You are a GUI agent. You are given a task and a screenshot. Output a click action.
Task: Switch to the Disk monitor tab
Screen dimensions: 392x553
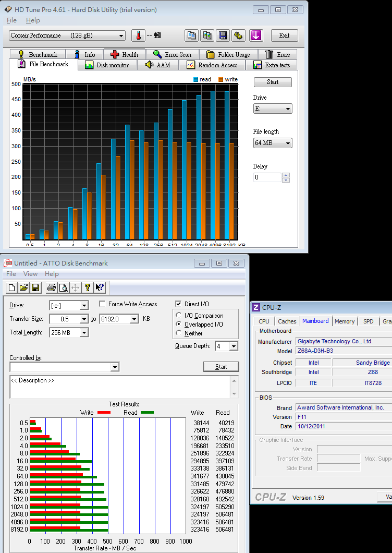click(x=107, y=65)
